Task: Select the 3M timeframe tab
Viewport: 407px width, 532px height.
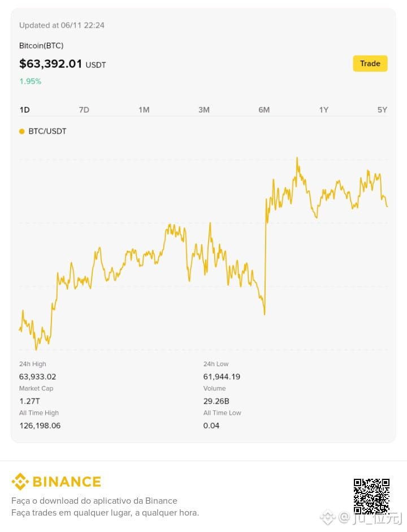Action: (204, 110)
